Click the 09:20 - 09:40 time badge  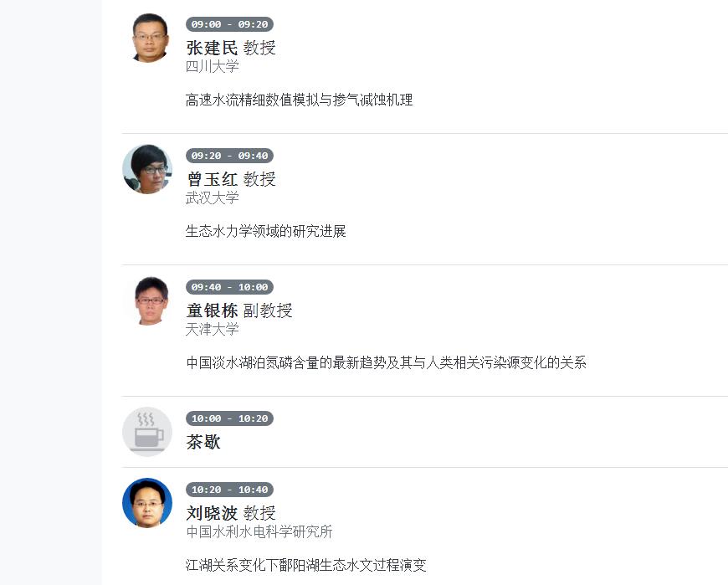[x=229, y=156]
